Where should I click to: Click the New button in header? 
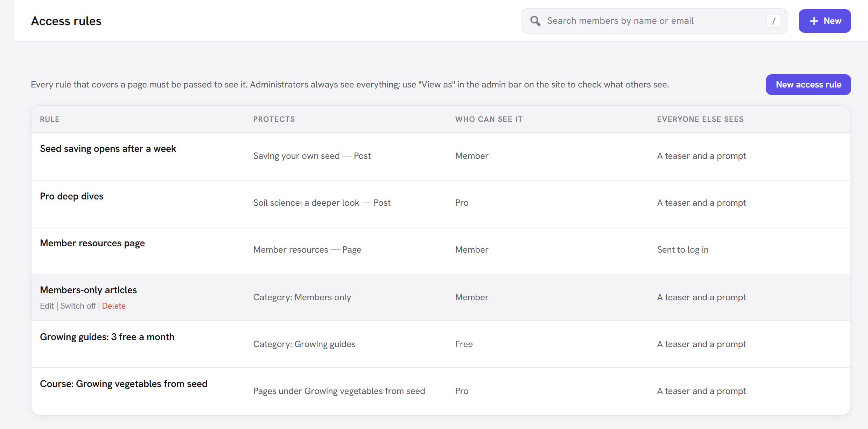(x=825, y=21)
